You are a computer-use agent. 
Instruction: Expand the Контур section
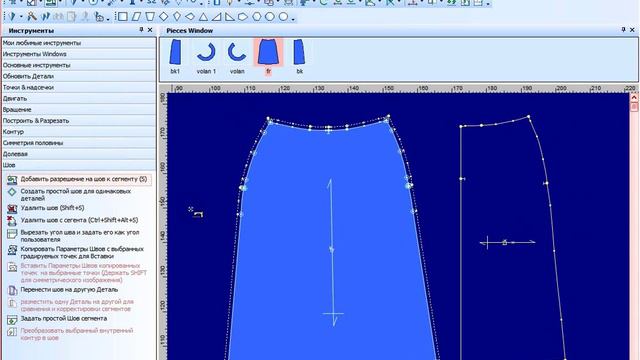(x=79, y=132)
